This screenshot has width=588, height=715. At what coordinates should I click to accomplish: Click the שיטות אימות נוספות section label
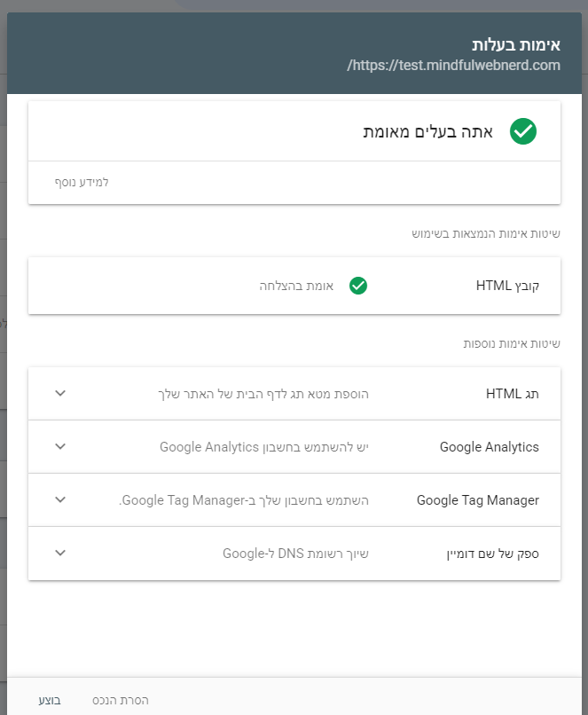[x=512, y=343]
